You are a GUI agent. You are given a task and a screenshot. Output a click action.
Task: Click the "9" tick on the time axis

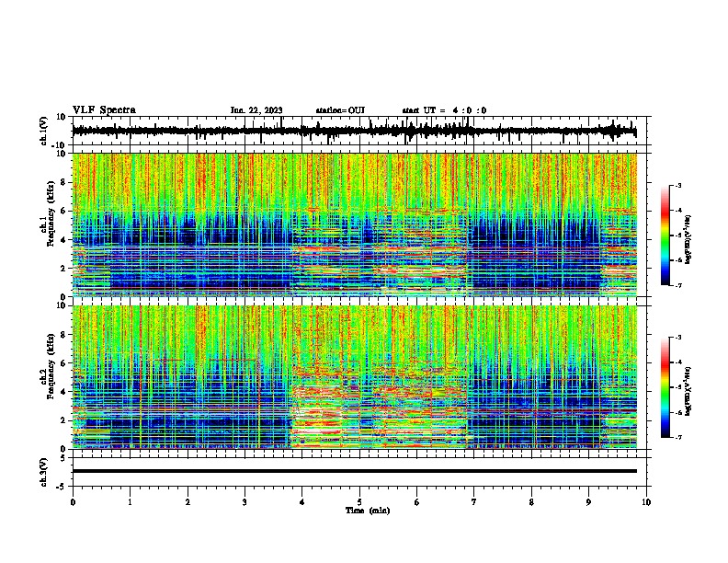coord(588,502)
